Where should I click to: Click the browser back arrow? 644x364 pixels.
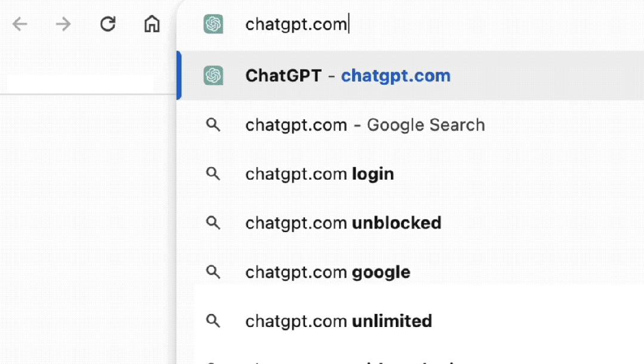point(20,24)
